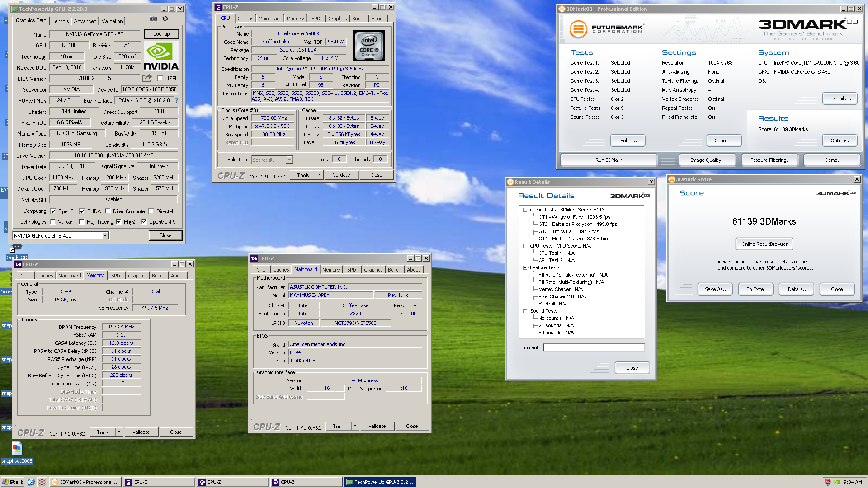This screenshot has height=488, width=868.
Task: Toggle the Ray Tracing checkbox
Action: coord(81,221)
